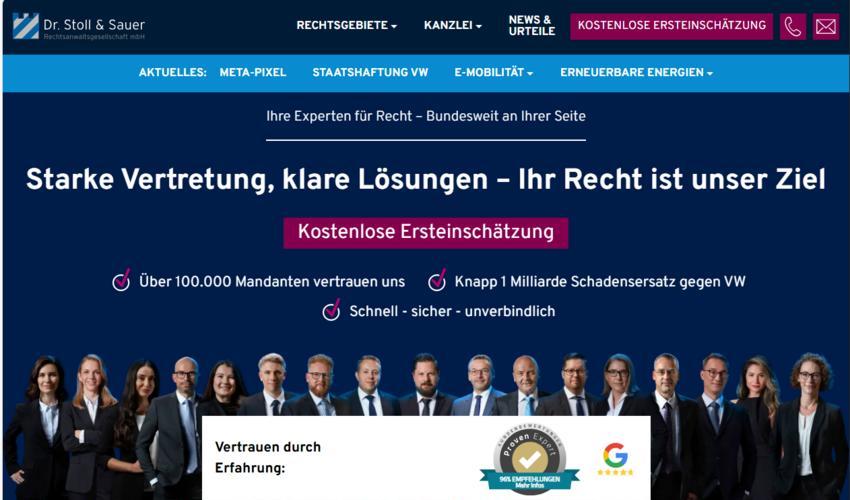Open News & Urteile menu item

pyautogui.click(x=532, y=25)
